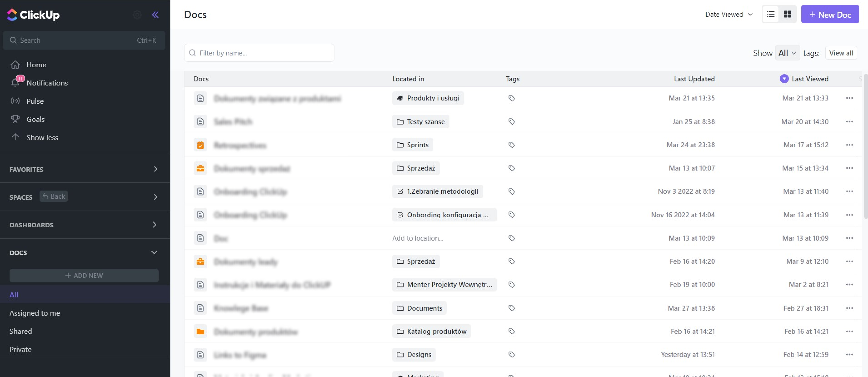The image size is (868, 377).
Task: Click tag icon on Sales Pitch row
Action: coord(511,121)
